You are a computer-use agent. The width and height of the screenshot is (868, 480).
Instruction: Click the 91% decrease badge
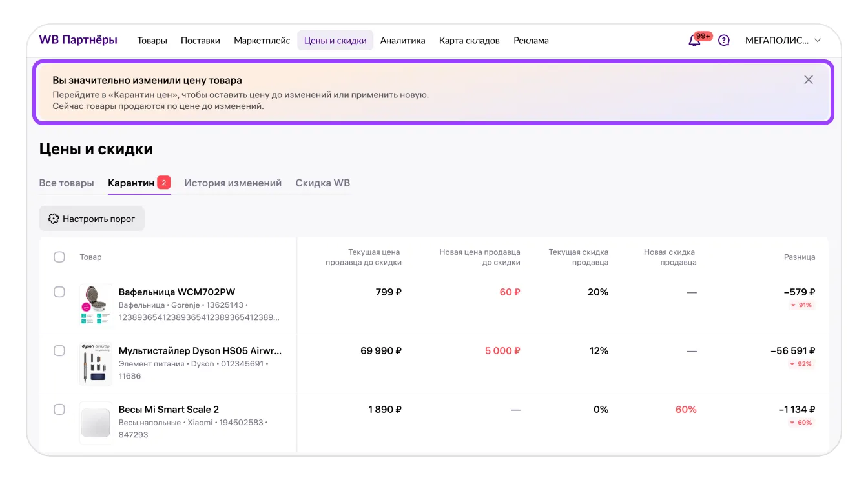pos(801,305)
